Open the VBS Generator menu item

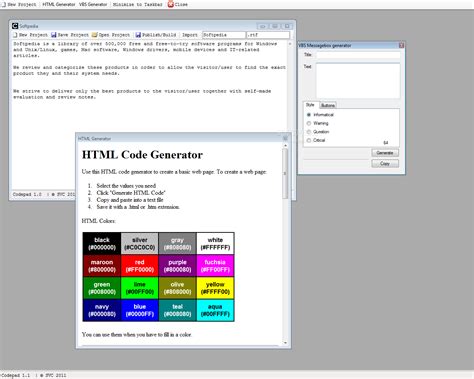point(93,4)
